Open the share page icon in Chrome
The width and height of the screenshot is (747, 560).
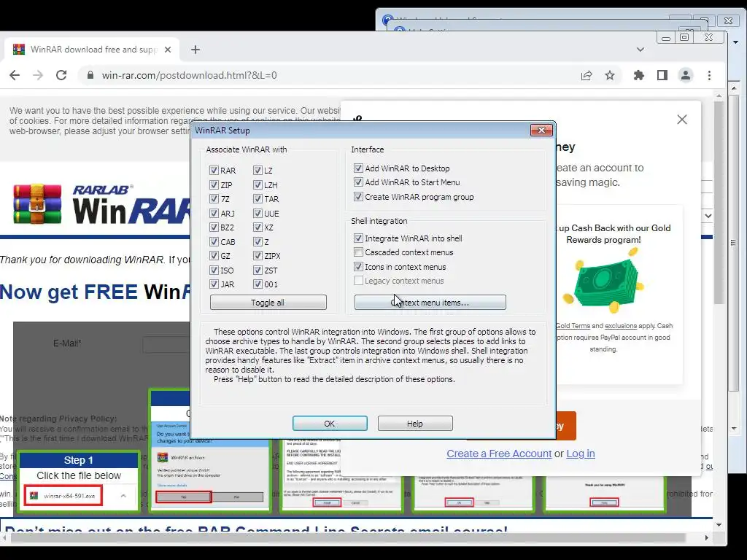(587, 75)
